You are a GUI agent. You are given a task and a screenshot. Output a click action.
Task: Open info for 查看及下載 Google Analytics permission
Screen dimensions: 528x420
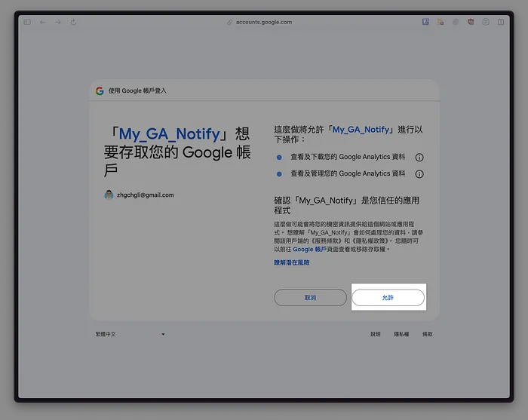[x=419, y=158]
